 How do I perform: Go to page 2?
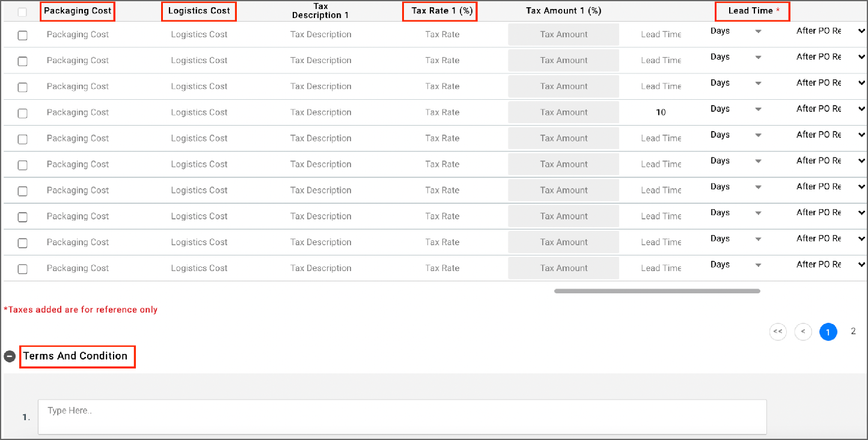[x=853, y=331]
